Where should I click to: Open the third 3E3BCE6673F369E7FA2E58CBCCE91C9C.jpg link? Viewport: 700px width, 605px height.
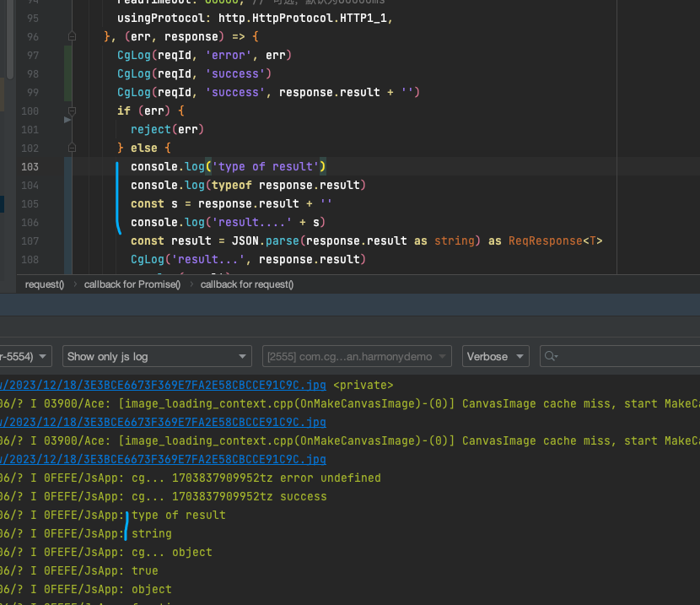pos(163,459)
